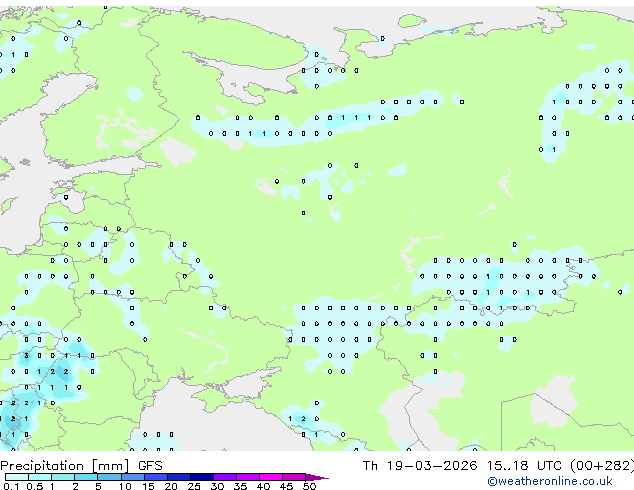Click the 'Precipitation [mm] GFS' title text
The image size is (634, 490).
pyautogui.click(x=81, y=466)
